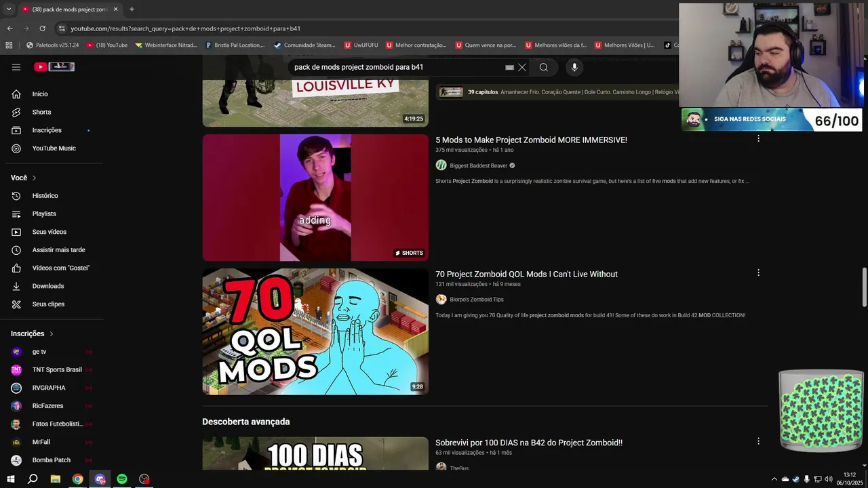Viewport: 868px width, 488px height.
Task: Open Comunidade Steam bookmark
Action: tap(304, 45)
